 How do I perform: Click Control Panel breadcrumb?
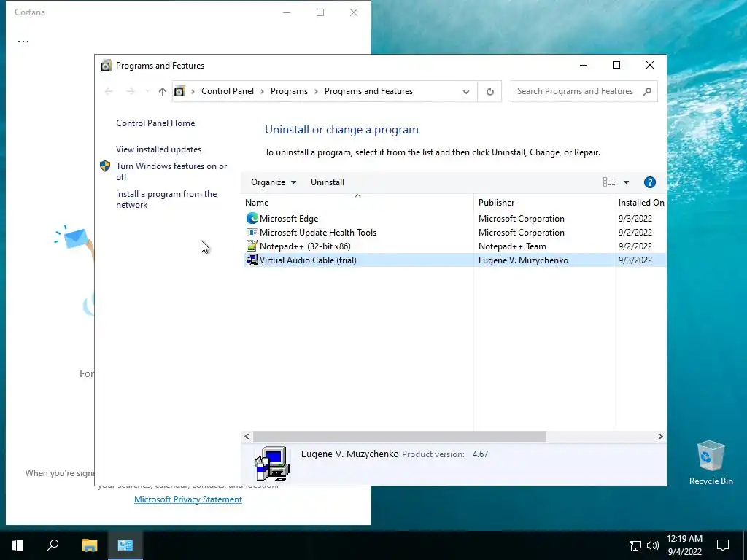pos(228,91)
